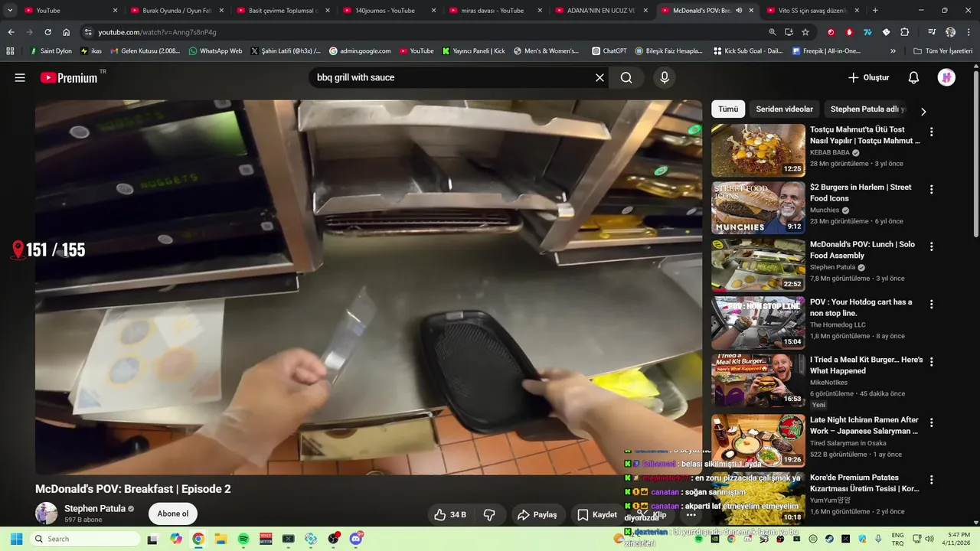Open the Meal Kit Burger thumbnail
This screenshot has width=980, height=551.
(758, 380)
